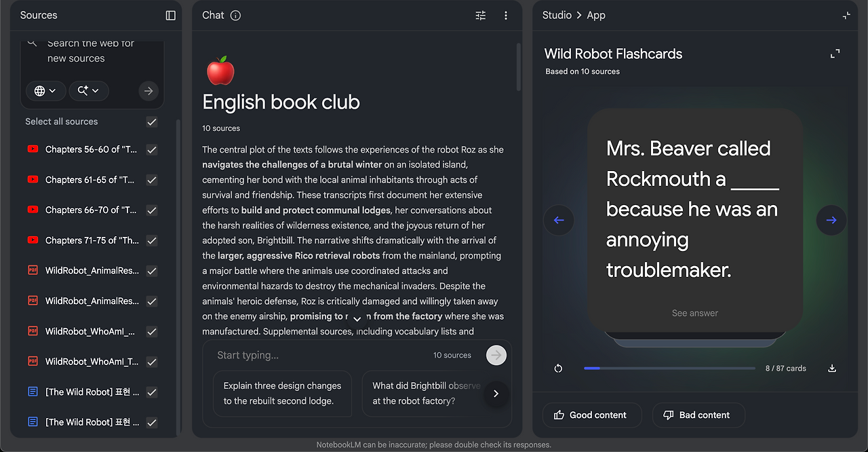Click the Chat panel scrollbar
Viewport: 868px width, 452px height.
[519, 68]
